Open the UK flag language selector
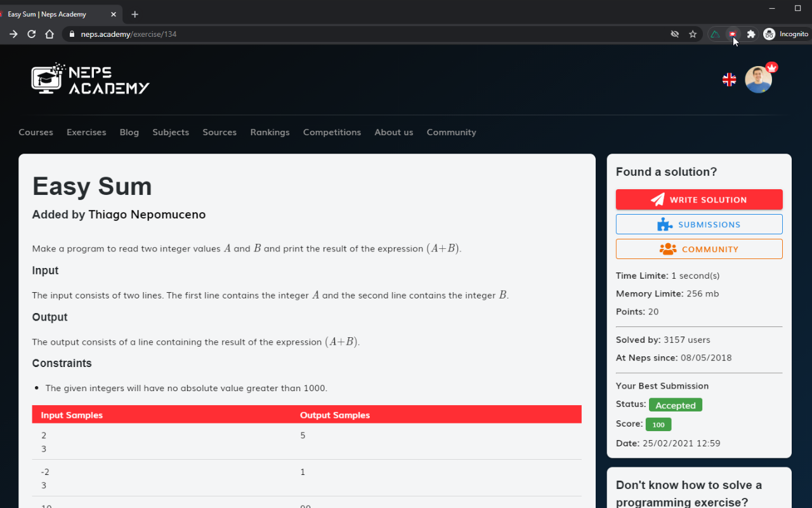This screenshot has height=508, width=812. click(x=729, y=79)
